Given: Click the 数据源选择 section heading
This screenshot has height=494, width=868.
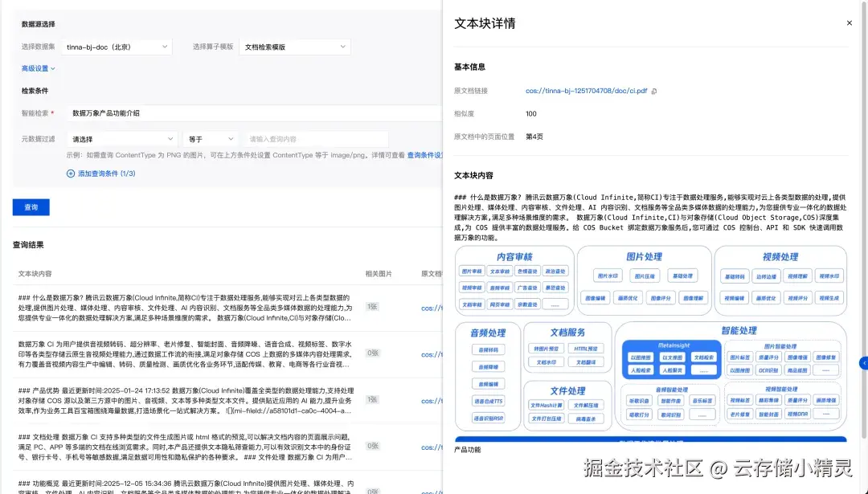Looking at the screenshot, I should click(39, 24).
